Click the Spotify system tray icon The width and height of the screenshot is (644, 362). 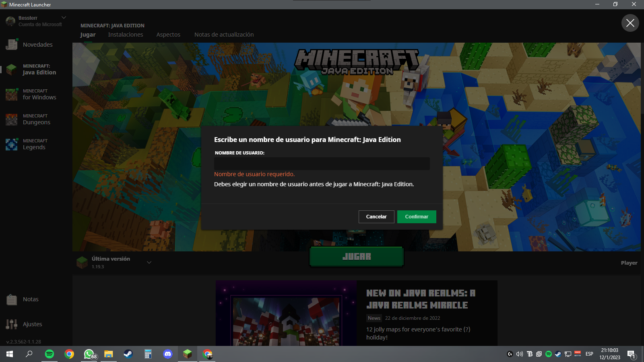coord(549,354)
